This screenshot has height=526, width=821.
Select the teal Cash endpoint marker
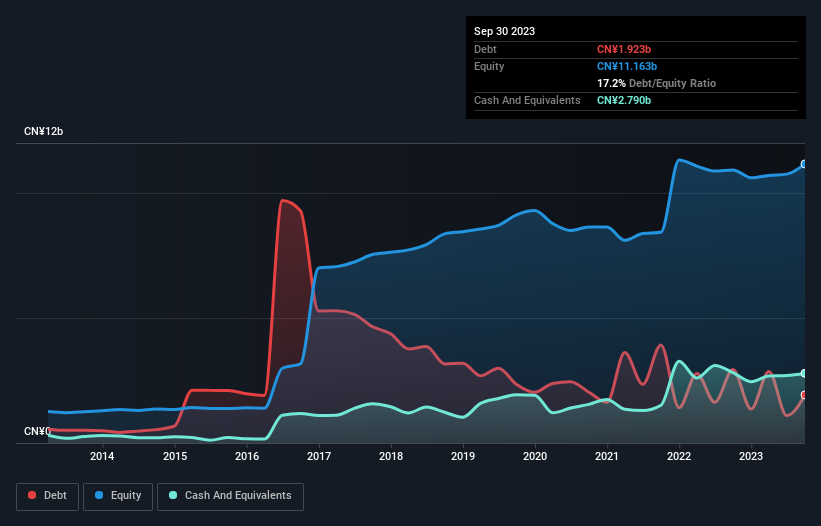click(x=804, y=373)
